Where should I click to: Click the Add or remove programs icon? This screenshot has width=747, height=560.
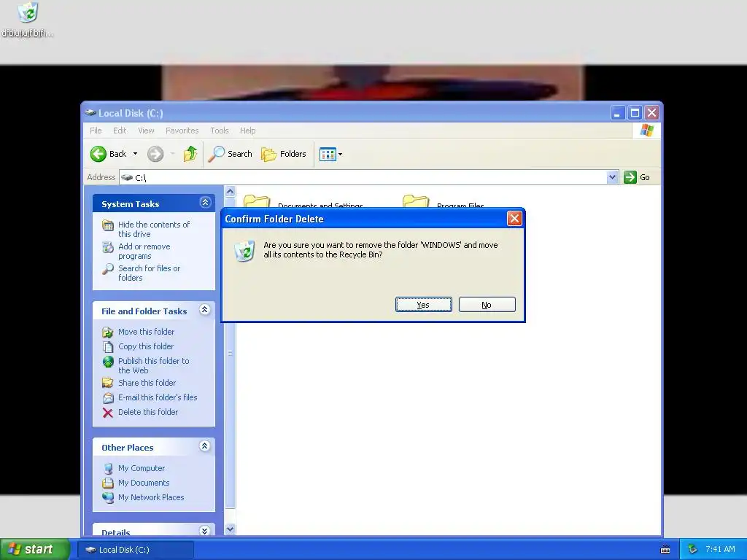pyautogui.click(x=108, y=247)
